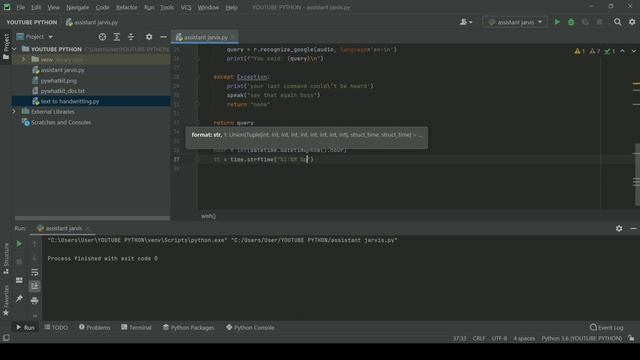Open the Edit menu

[36, 7]
